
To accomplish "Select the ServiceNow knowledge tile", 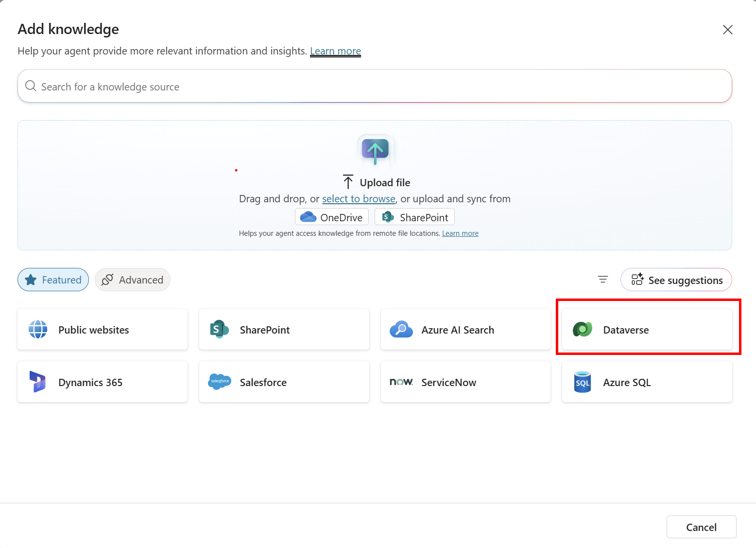I will [x=448, y=382].
